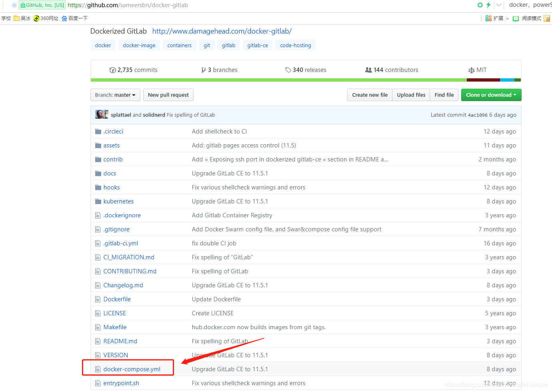
Task: Click the folder icon beside assets
Action: click(98, 145)
